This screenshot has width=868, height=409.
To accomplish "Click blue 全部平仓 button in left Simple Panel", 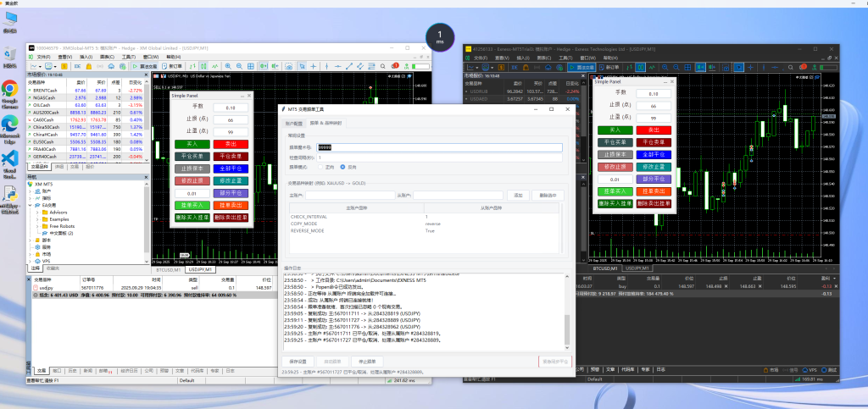I will pyautogui.click(x=230, y=169).
